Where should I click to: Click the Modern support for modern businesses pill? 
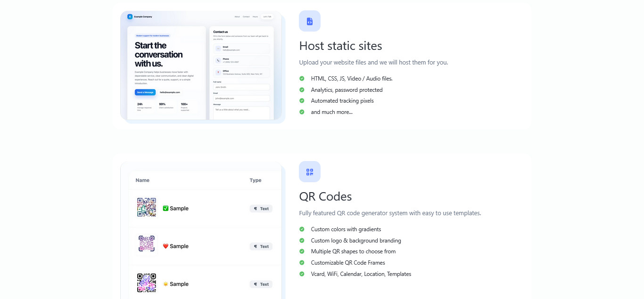pyautogui.click(x=152, y=36)
